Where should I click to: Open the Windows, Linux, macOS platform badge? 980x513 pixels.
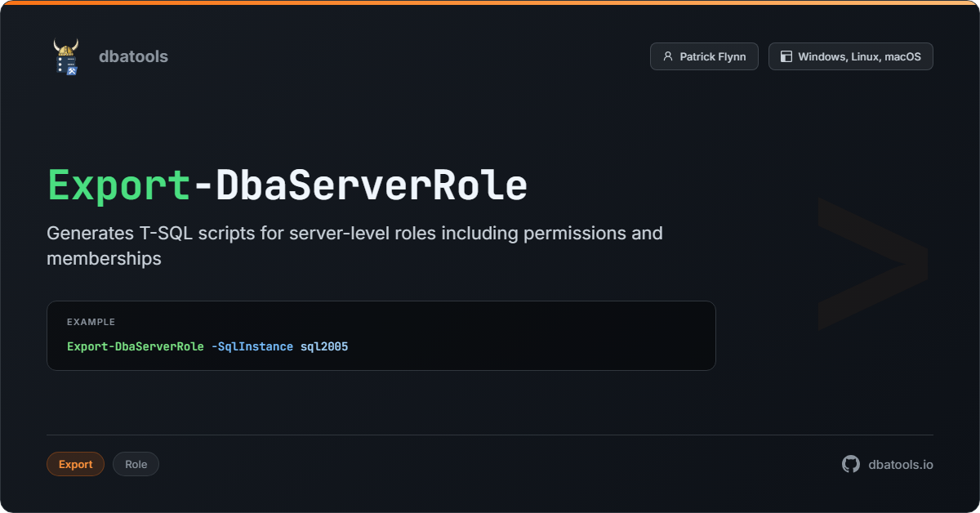[x=850, y=56]
